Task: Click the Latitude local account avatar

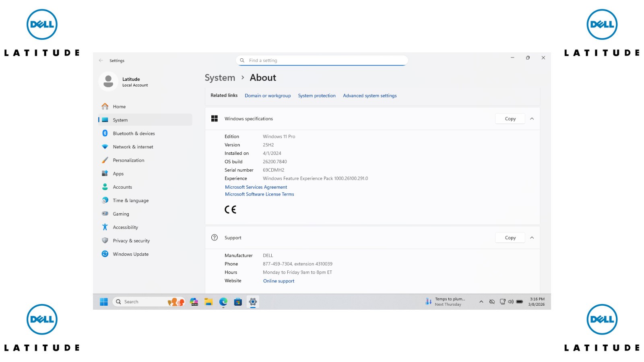Action: tap(108, 82)
